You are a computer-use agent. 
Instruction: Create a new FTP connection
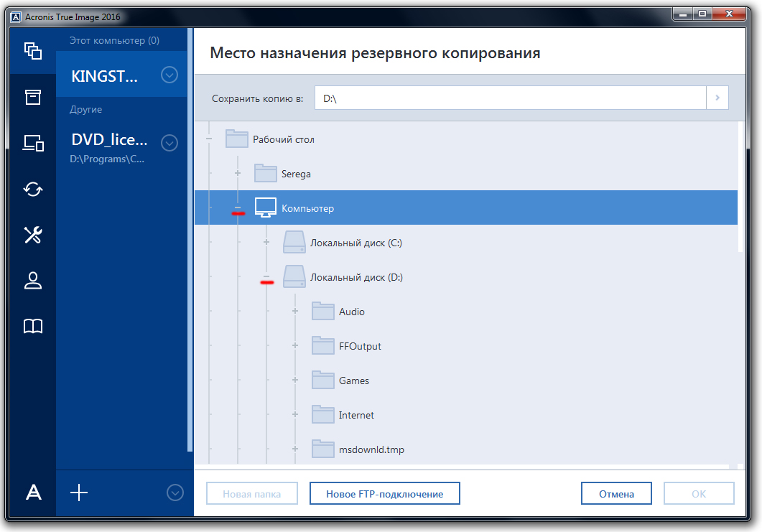coord(384,493)
